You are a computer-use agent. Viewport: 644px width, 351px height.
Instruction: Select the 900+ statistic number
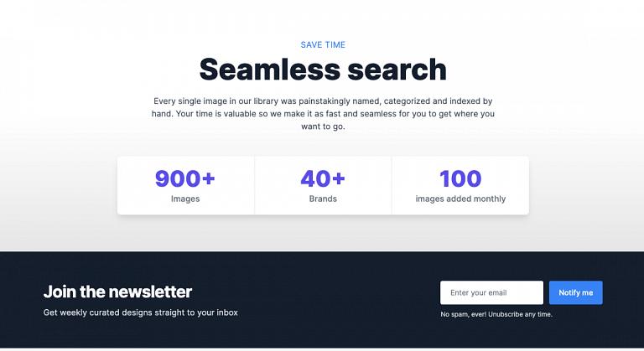click(x=185, y=178)
